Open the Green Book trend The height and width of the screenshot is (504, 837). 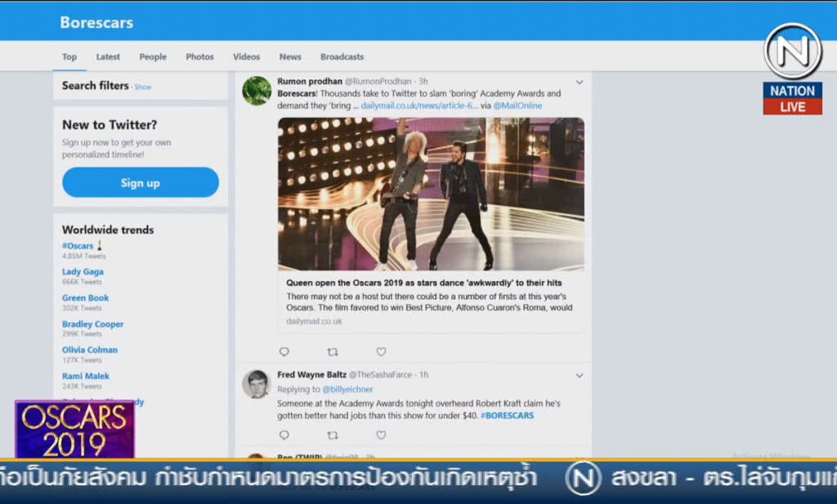tap(85, 297)
